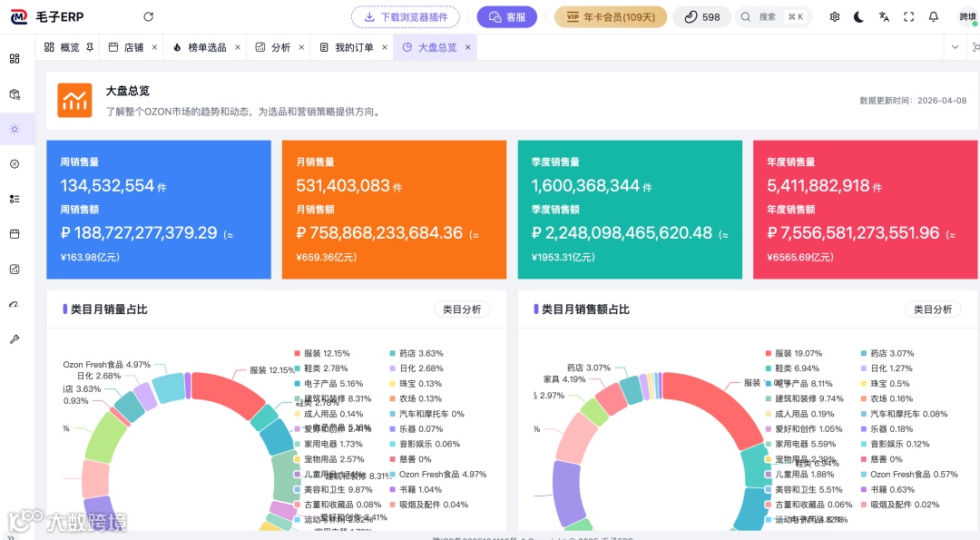Viewport: 980px width, 540px height.
Task: Click 类目分析 in monthly sales amount panel
Action: pos(933,309)
